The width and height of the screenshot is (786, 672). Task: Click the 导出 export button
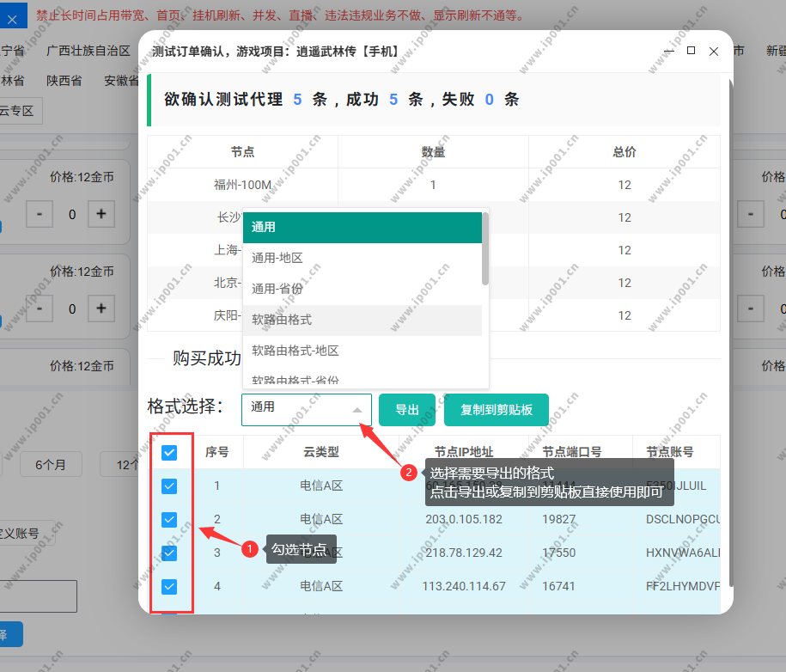(x=407, y=410)
